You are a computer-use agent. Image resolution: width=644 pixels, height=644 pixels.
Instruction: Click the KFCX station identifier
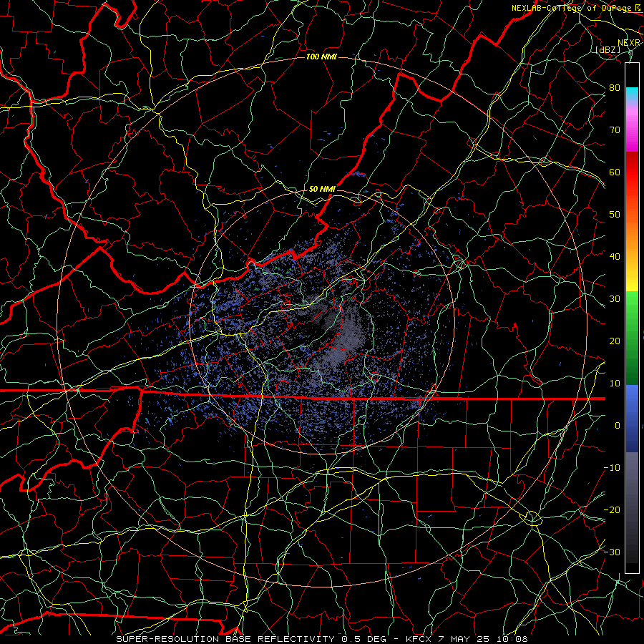419,639
